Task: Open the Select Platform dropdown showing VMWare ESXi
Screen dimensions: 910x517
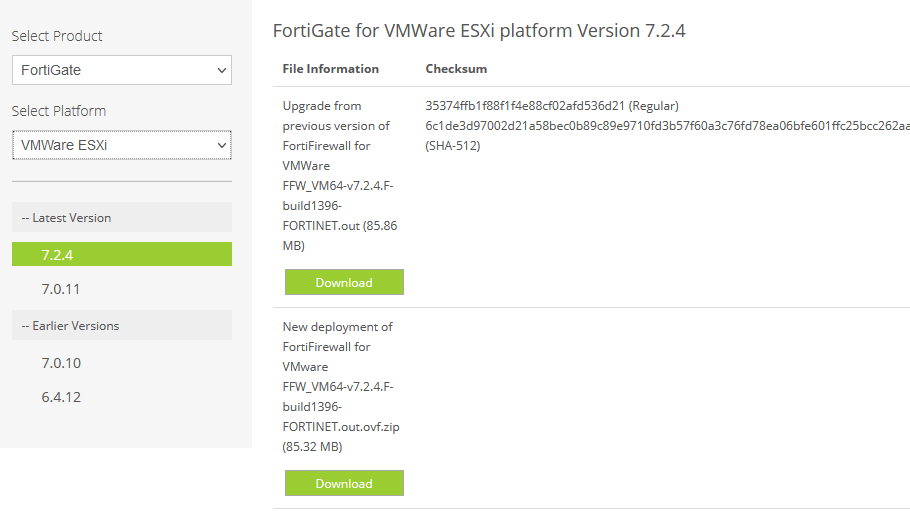Action: (121, 145)
